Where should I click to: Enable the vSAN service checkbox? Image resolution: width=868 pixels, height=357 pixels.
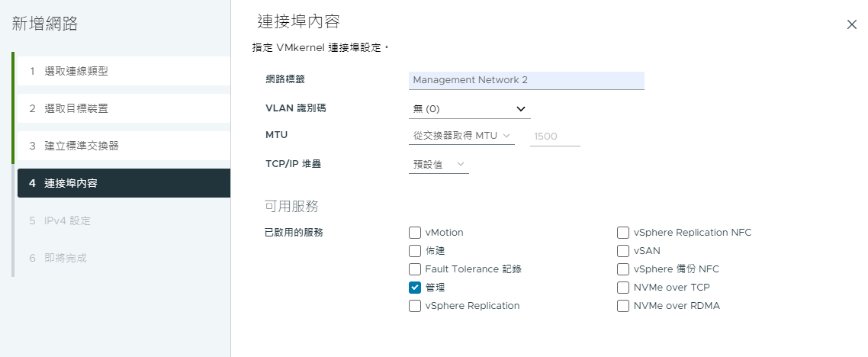[622, 251]
